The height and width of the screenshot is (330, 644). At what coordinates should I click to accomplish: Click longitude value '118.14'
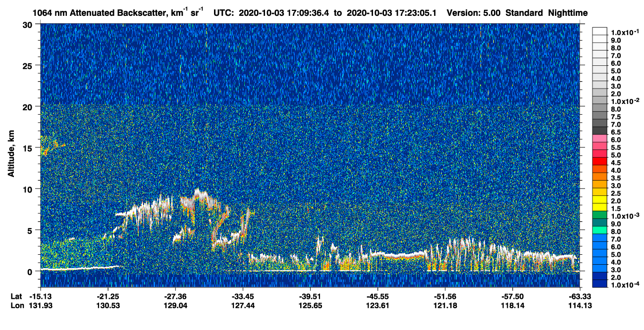(x=512, y=305)
